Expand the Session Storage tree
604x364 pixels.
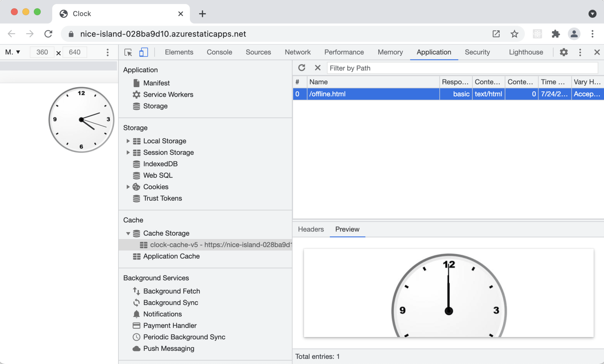click(x=128, y=153)
